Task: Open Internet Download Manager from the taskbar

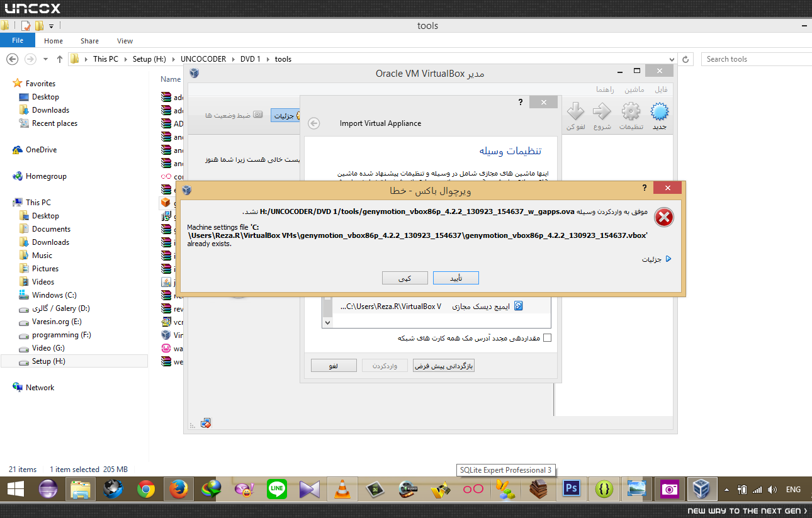Action: click(x=211, y=488)
